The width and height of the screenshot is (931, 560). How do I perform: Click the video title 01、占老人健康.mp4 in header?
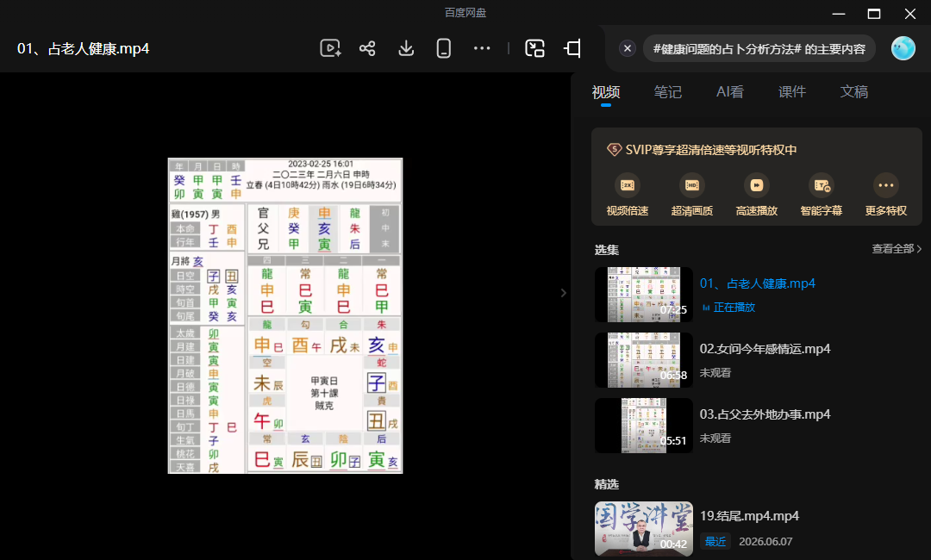click(x=83, y=48)
